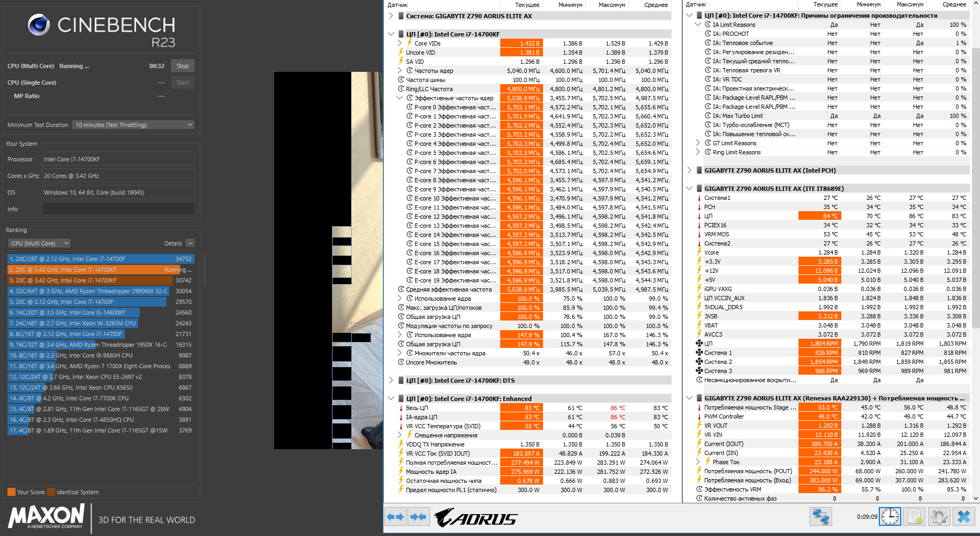Open HWiNFO sensor settings gear icon
980x536 pixels.
coord(939,517)
